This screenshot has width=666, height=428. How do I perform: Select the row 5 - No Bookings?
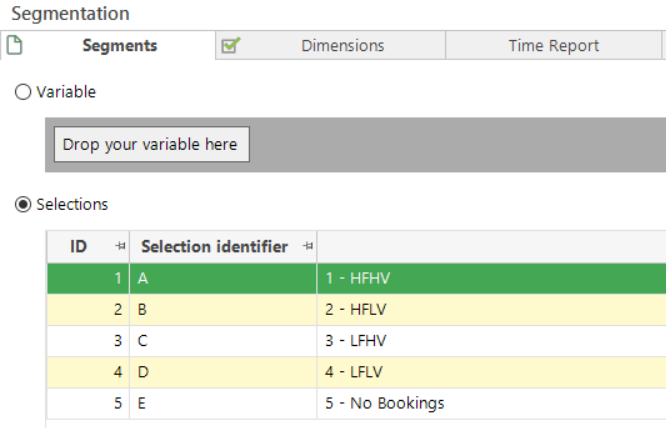click(x=356, y=403)
